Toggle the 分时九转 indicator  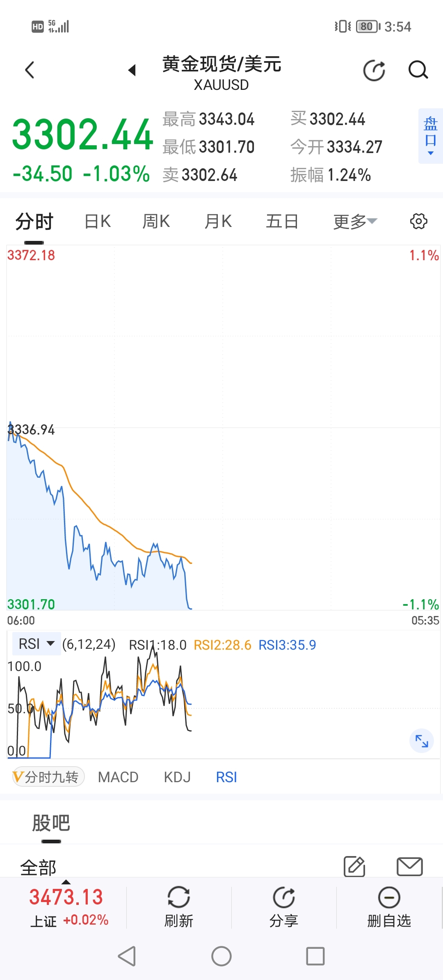click(48, 777)
